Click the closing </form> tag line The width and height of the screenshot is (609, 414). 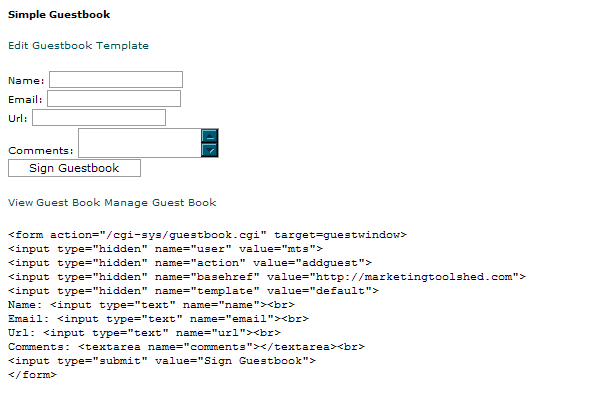(33, 375)
